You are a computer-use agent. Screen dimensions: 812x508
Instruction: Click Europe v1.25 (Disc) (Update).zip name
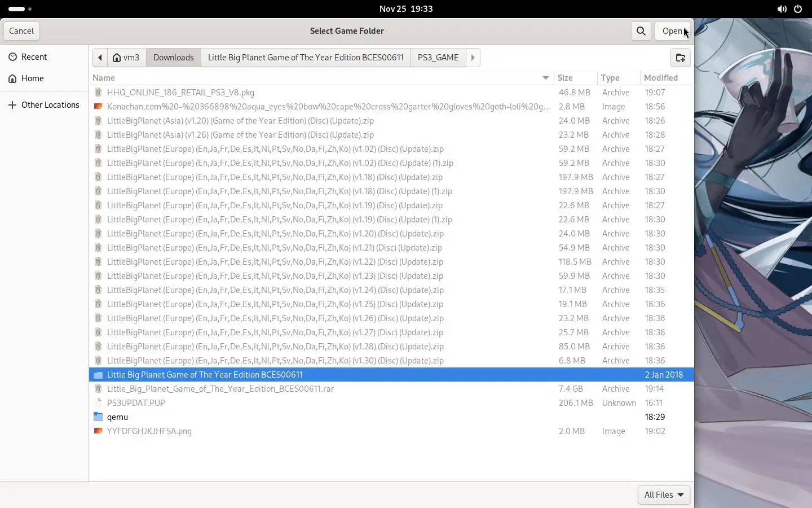pos(275,304)
